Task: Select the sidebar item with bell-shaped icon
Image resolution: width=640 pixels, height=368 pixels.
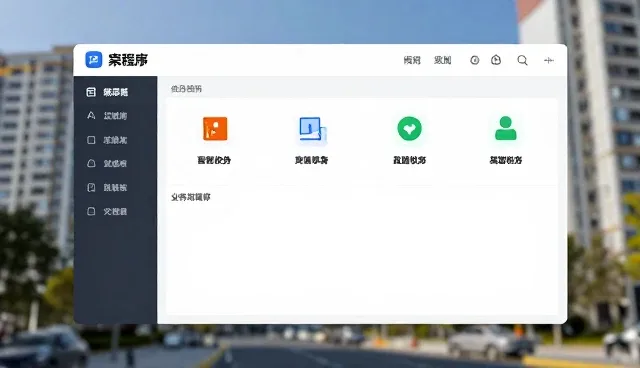Action: click(116, 164)
